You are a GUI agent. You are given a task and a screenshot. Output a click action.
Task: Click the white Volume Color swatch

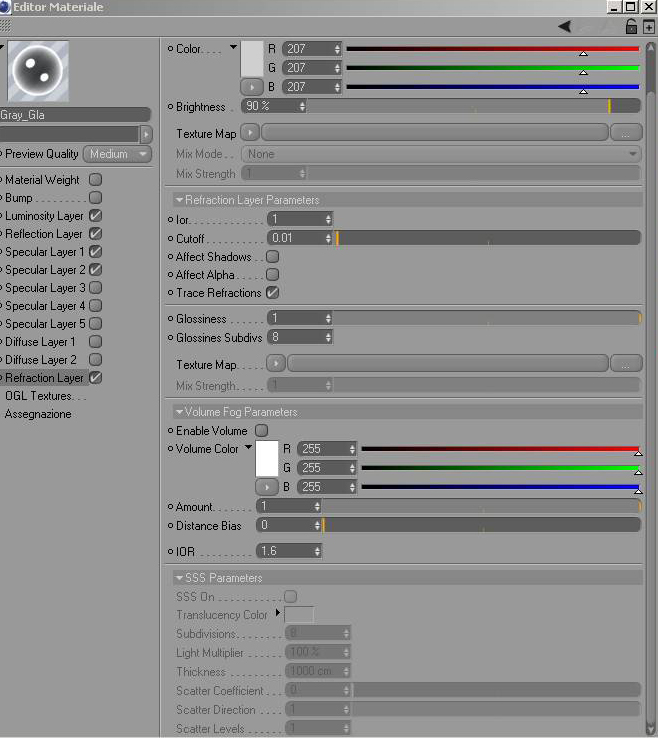(267, 459)
